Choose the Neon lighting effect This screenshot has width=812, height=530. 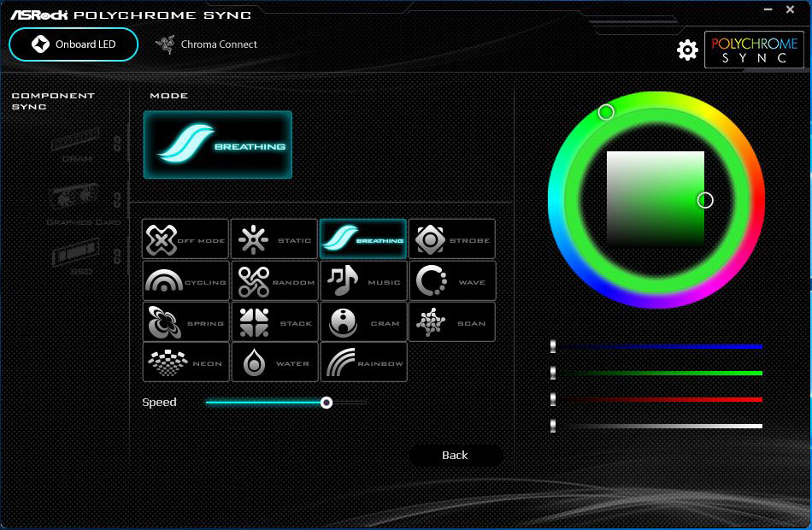[185, 362]
